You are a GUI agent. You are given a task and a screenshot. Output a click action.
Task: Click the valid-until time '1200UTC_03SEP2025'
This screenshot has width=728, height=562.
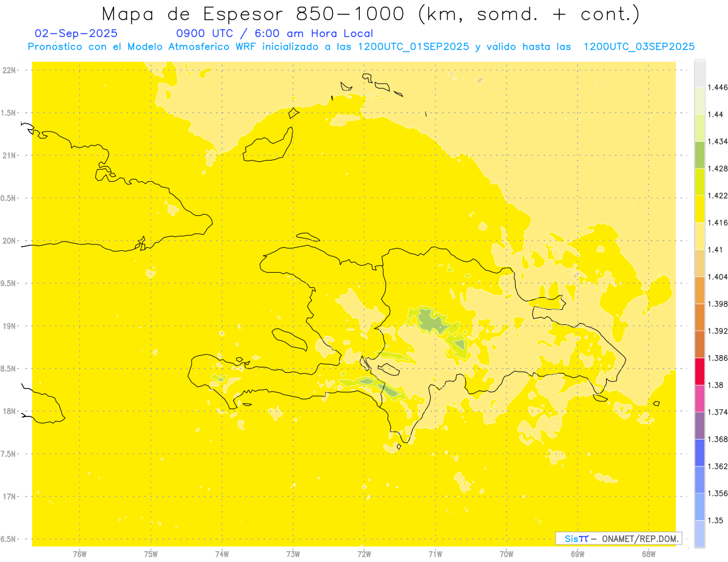tap(639, 47)
